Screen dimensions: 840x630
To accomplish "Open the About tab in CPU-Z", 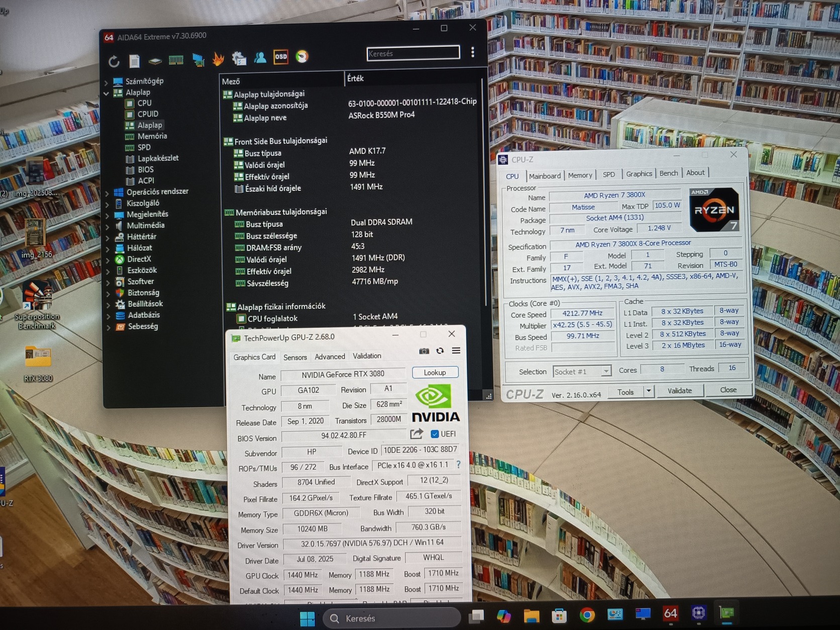I will tap(695, 173).
